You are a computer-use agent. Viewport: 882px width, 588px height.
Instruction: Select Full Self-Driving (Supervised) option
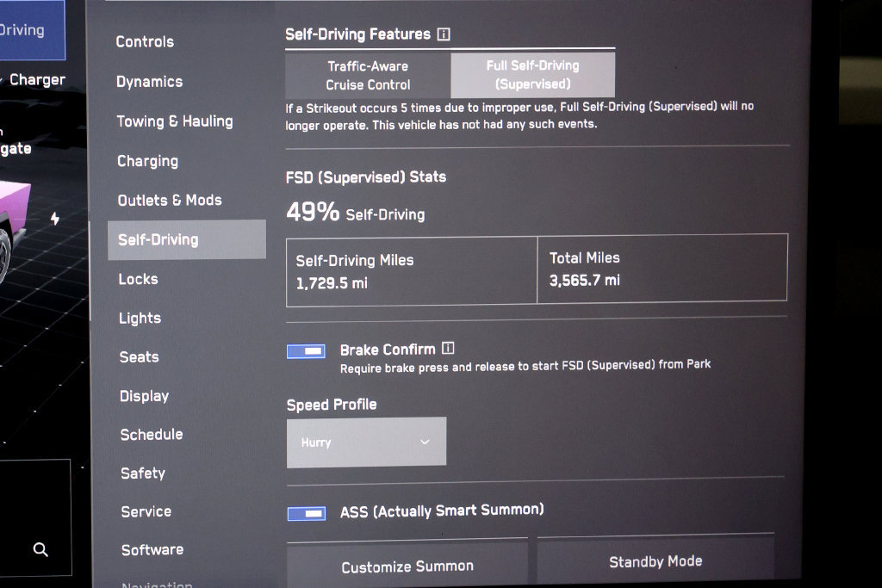point(532,75)
